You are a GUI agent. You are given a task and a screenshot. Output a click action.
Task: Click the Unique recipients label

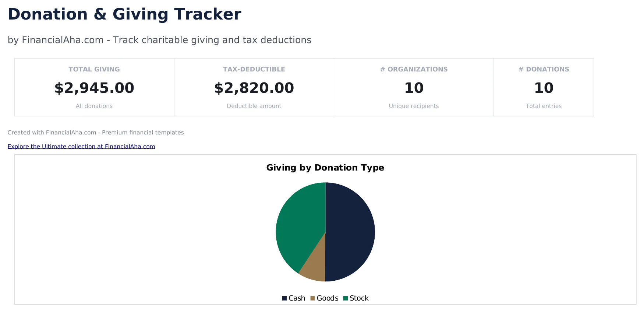414,106
